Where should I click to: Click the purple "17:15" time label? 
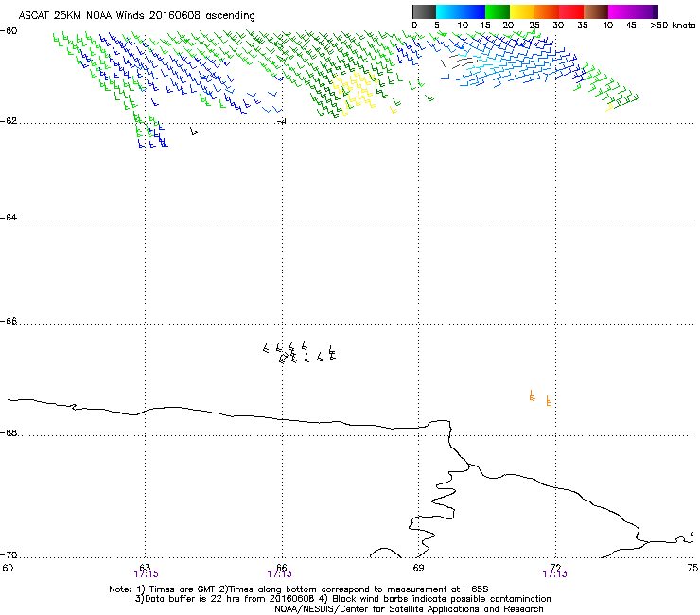[146, 574]
